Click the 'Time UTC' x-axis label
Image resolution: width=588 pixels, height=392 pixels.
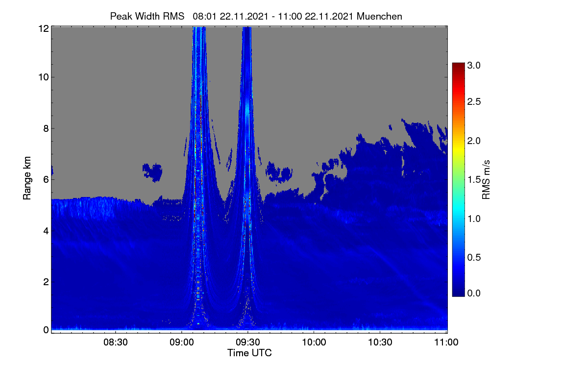click(249, 353)
